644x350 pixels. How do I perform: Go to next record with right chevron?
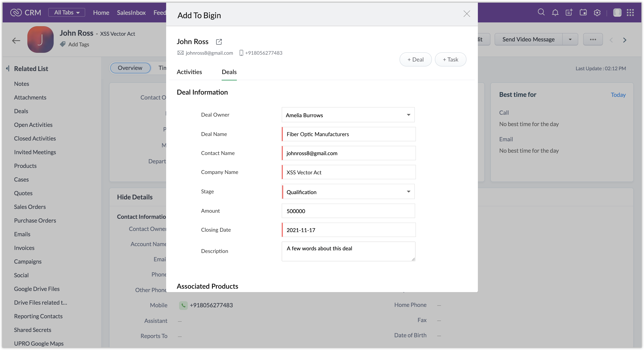pyautogui.click(x=624, y=40)
